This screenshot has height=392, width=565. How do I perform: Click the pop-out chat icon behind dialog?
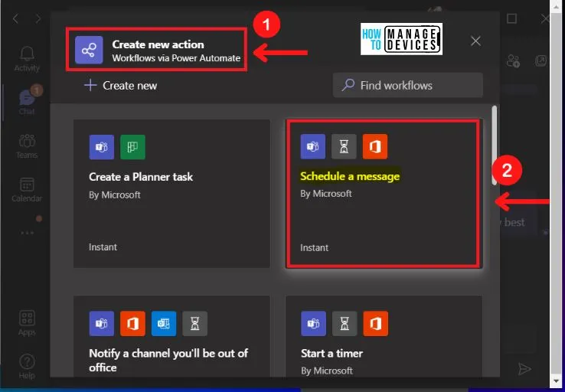pyautogui.click(x=541, y=61)
